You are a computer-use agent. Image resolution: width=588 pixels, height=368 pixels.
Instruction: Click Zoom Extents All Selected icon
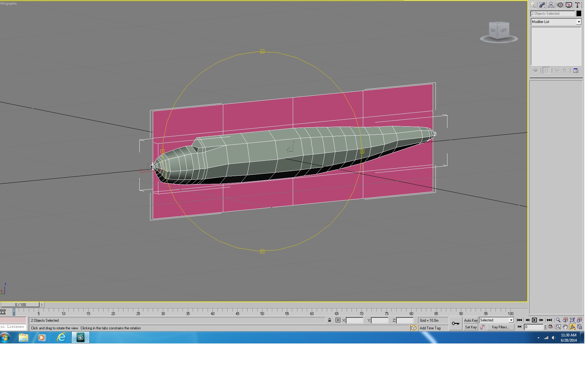579,320
